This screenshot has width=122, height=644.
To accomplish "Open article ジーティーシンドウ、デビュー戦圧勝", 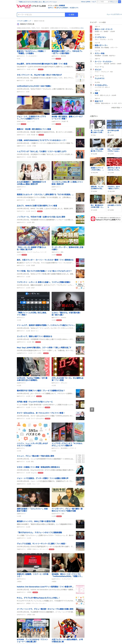I will (45, 609).
